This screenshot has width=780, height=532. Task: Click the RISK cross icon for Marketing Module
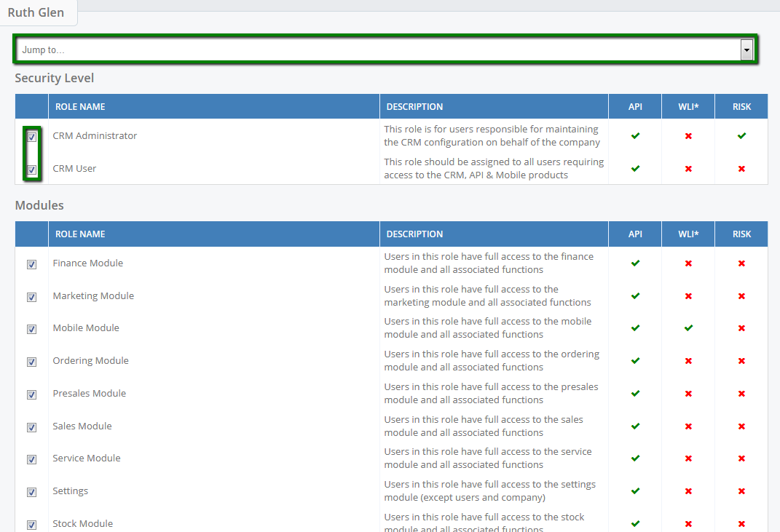[741, 295]
